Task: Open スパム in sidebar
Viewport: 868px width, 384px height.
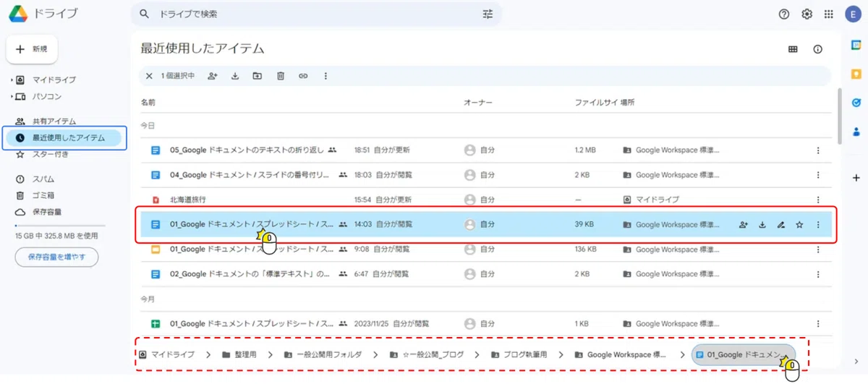Action: [x=43, y=179]
